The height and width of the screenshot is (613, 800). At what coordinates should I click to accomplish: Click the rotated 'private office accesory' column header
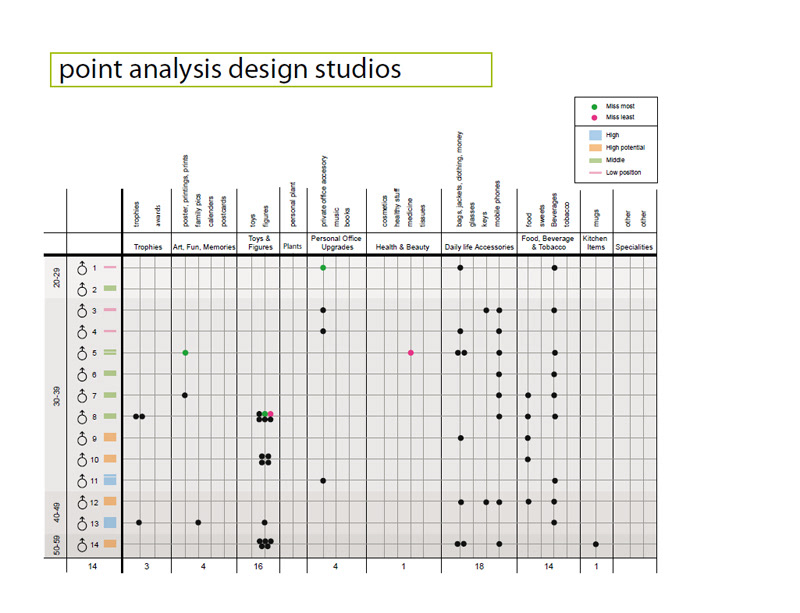(323, 191)
